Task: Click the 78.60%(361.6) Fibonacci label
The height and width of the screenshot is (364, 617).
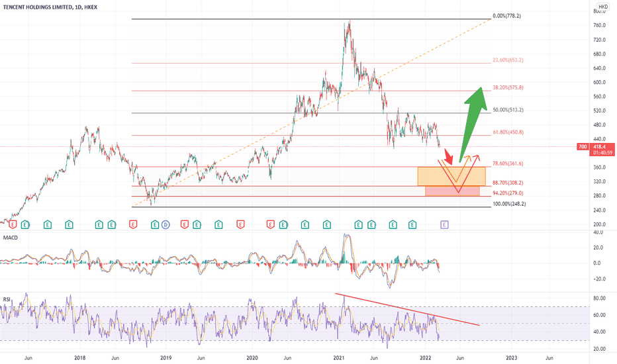Action: coord(508,163)
